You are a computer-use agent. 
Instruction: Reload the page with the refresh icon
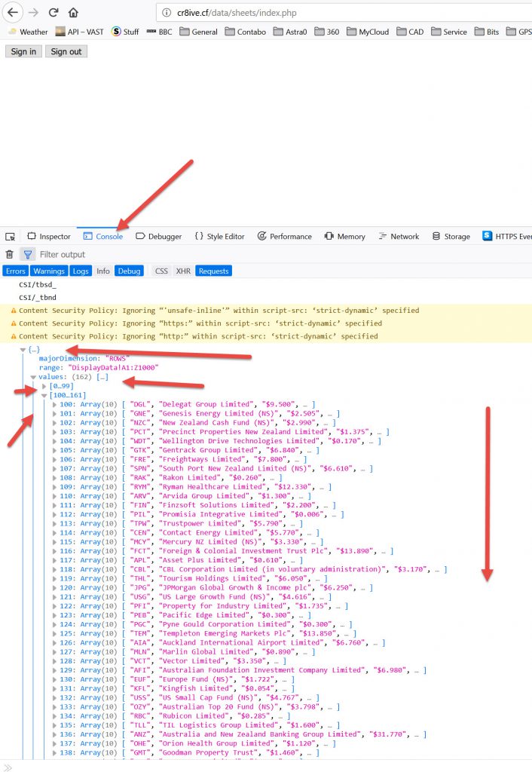pyautogui.click(x=54, y=13)
